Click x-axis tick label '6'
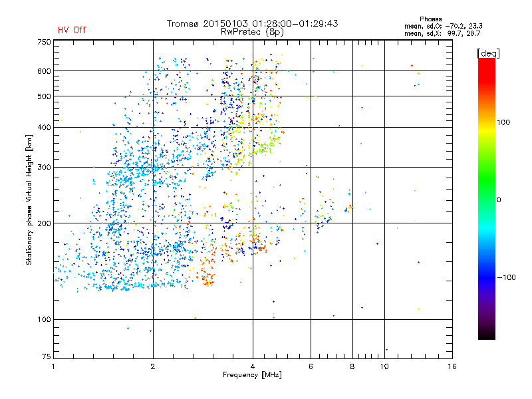 pos(311,366)
